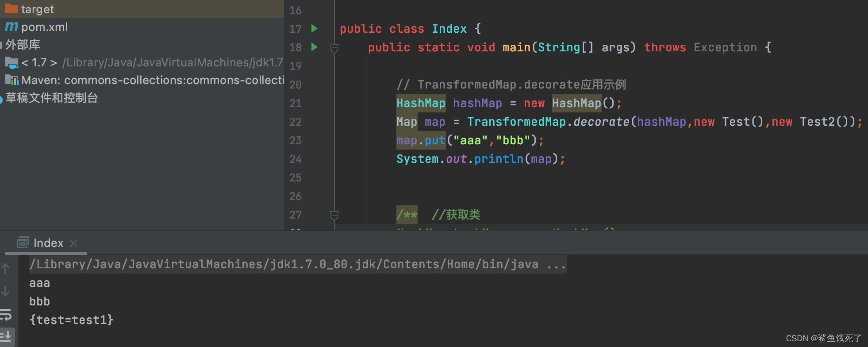Image resolution: width=868 pixels, height=347 pixels.
Task: Click the down arrow in the run console toolbar
Action: click(x=6, y=291)
